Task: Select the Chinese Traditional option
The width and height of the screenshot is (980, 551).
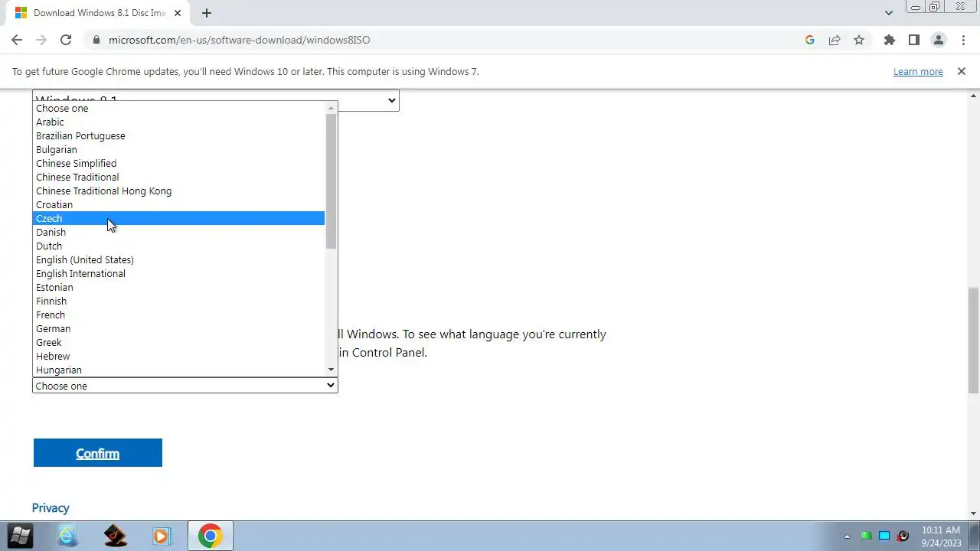Action: (x=180, y=177)
